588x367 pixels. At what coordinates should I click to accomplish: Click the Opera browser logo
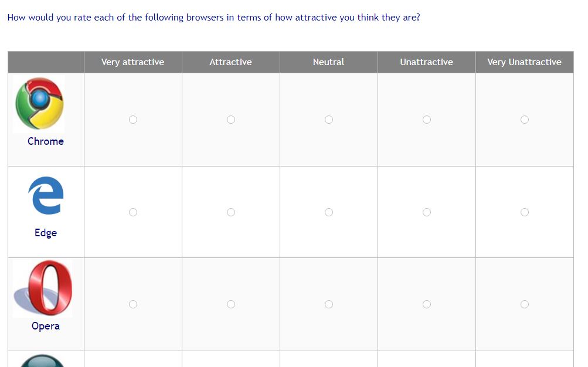coord(43,288)
